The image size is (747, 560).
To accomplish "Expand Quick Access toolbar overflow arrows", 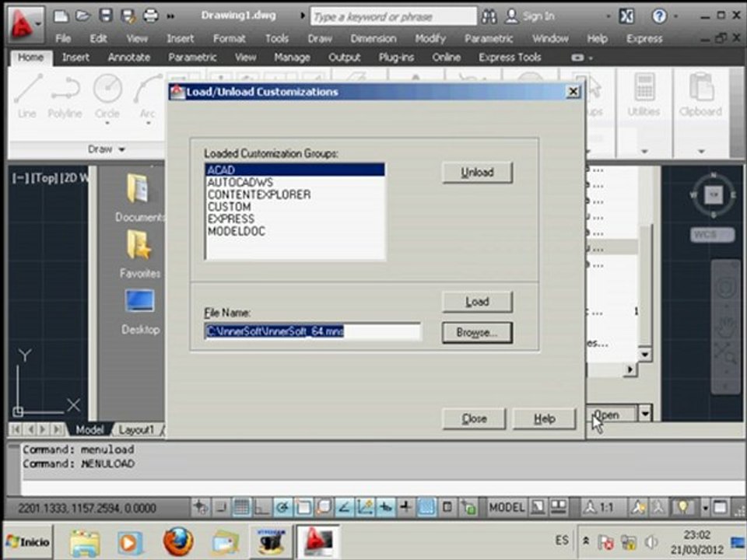I will pyautogui.click(x=170, y=16).
